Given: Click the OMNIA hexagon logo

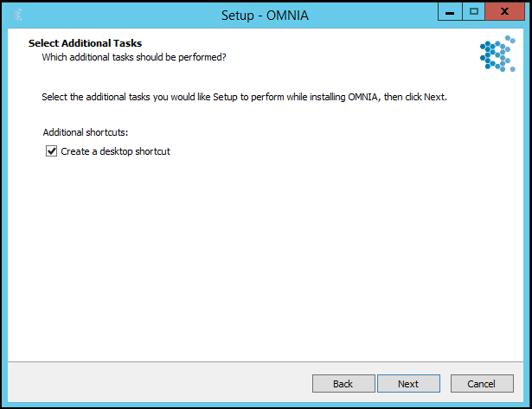Looking at the screenshot, I should pos(497,54).
